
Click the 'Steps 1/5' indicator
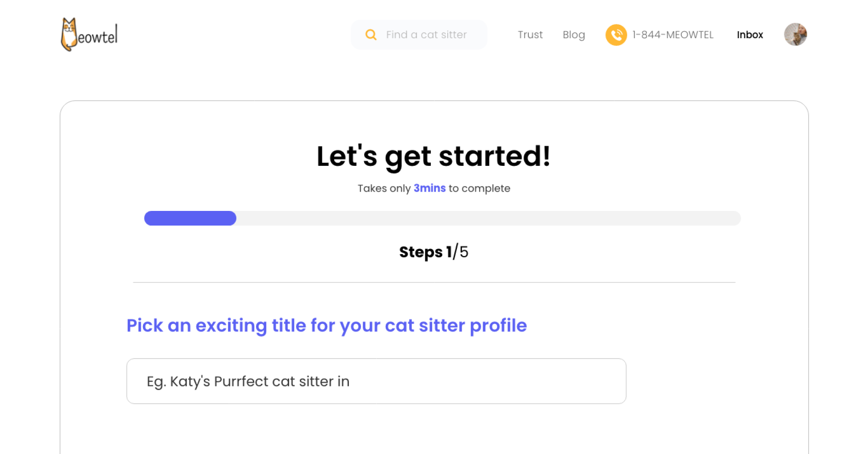click(434, 252)
